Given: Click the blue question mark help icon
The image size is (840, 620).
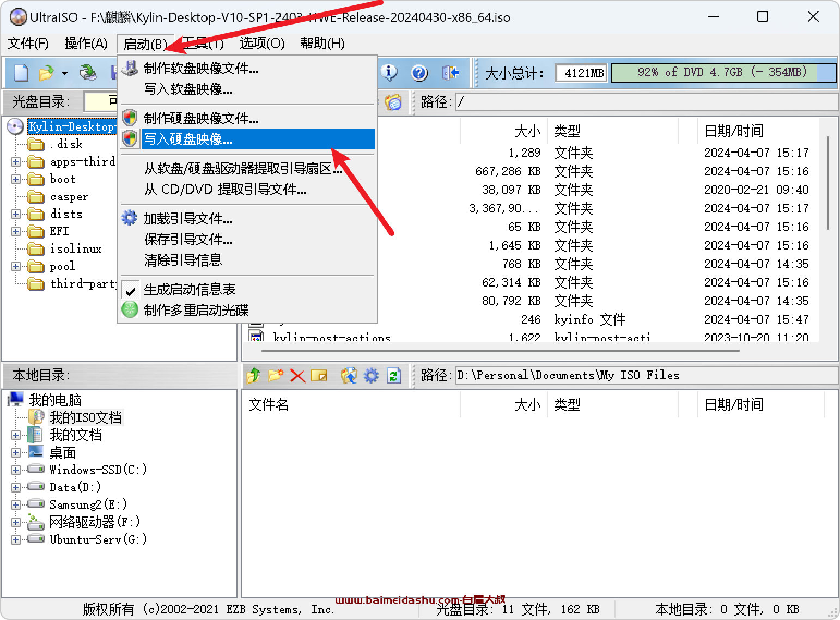Looking at the screenshot, I should [419, 72].
